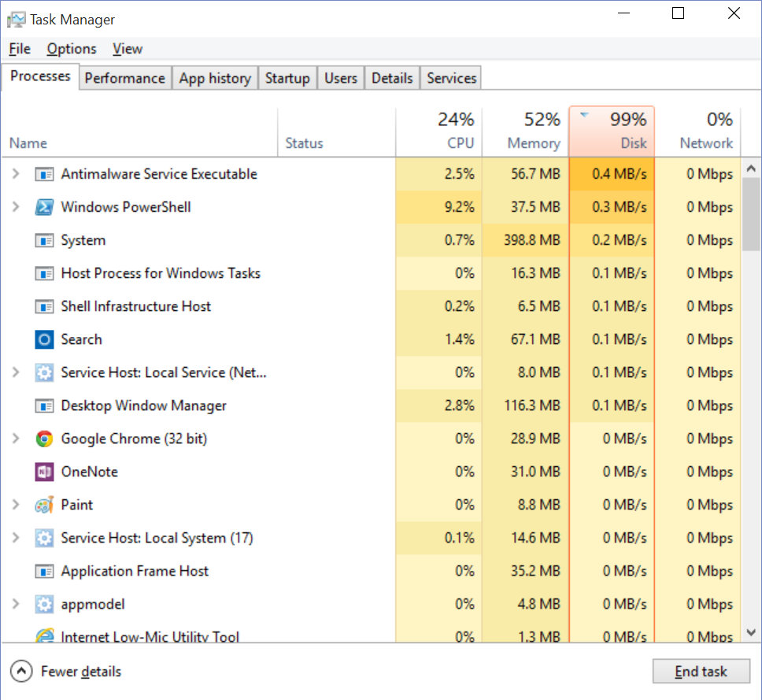Click the 2.8% CPU value
Screen dimensions: 762x700
(x=459, y=406)
